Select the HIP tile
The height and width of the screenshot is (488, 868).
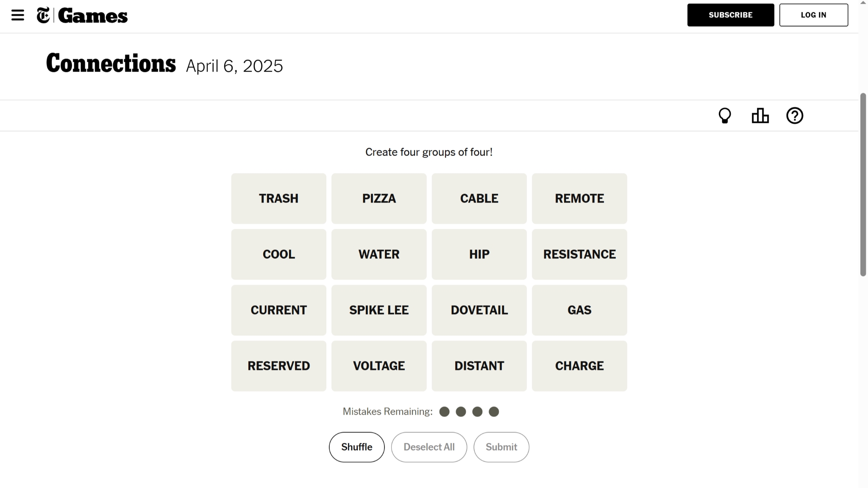pyautogui.click(x=479, y=254)
